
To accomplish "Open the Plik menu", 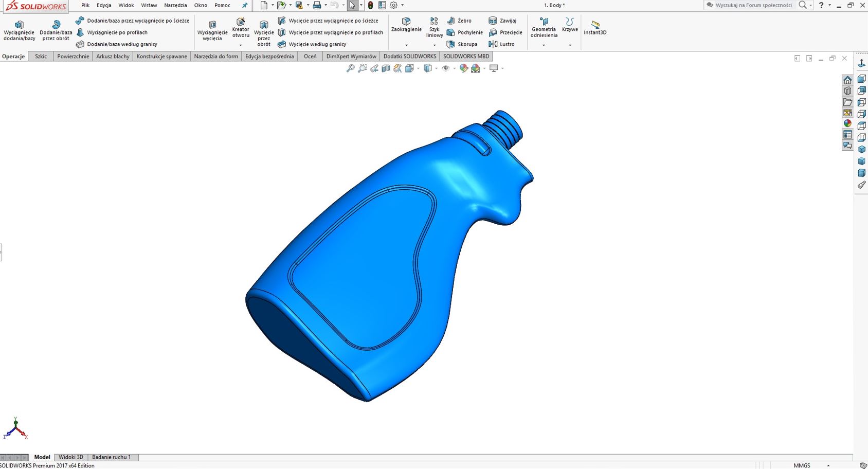I will [85, 5].
